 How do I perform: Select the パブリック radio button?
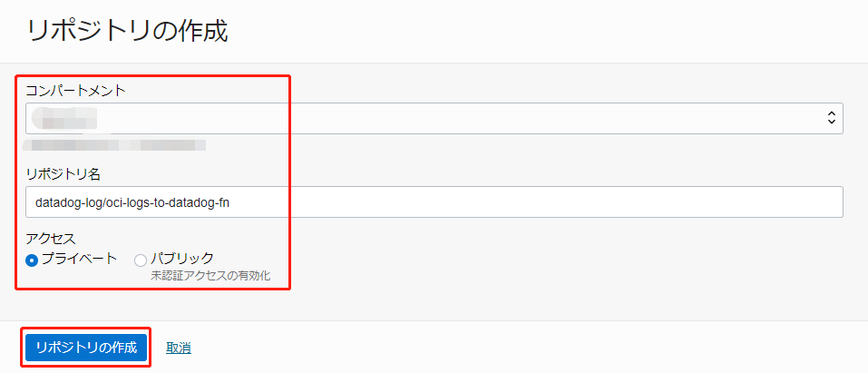click(141, 260)
